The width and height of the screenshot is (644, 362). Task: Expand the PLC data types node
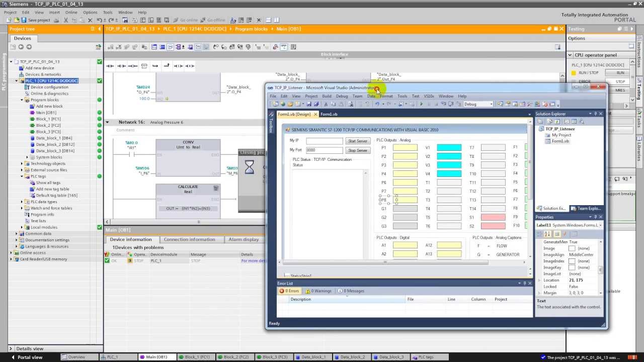click(x=22, y=202)
